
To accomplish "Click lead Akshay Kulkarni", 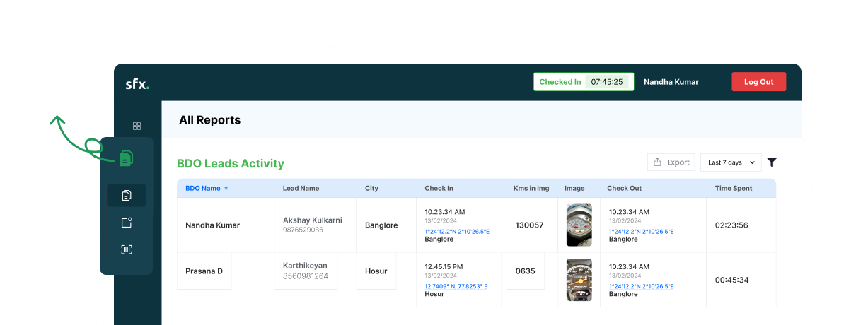I will coord(313,220).
